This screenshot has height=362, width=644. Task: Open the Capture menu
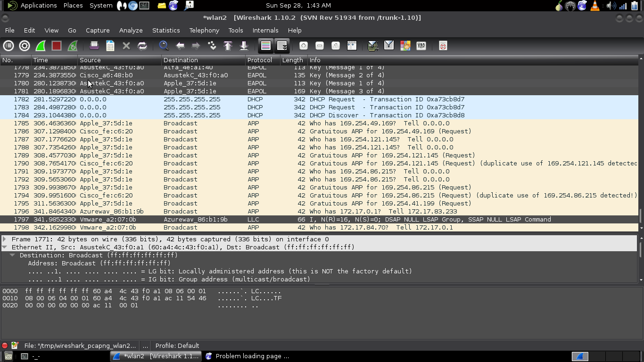point(98,30)
